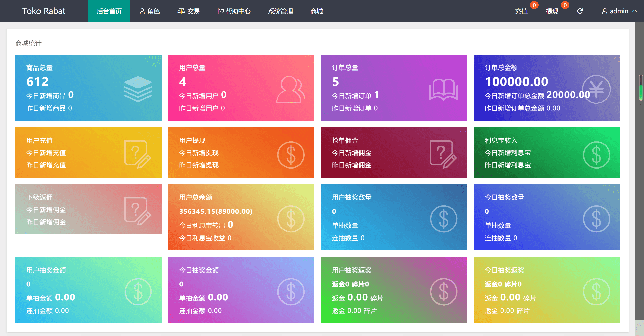Screen dimensions: 644x336
Task: Open the 角色 menu
Action: tap(150, 11)
